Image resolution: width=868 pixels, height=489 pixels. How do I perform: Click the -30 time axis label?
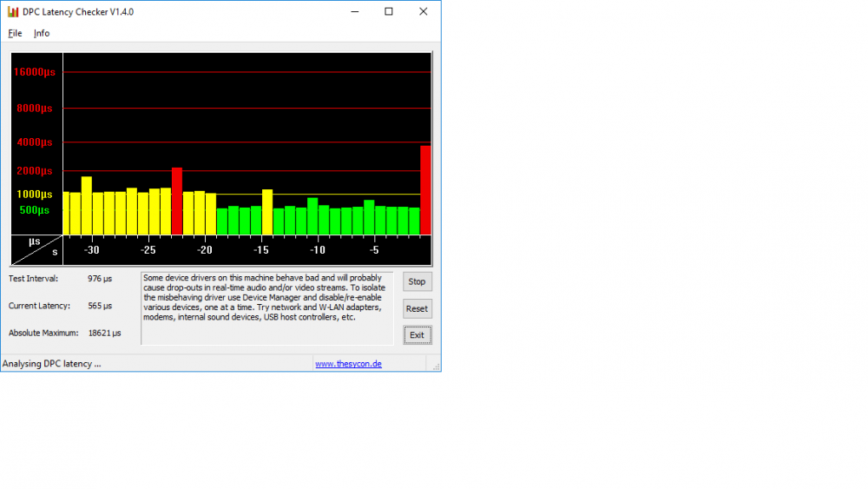(x=91, y=250)
